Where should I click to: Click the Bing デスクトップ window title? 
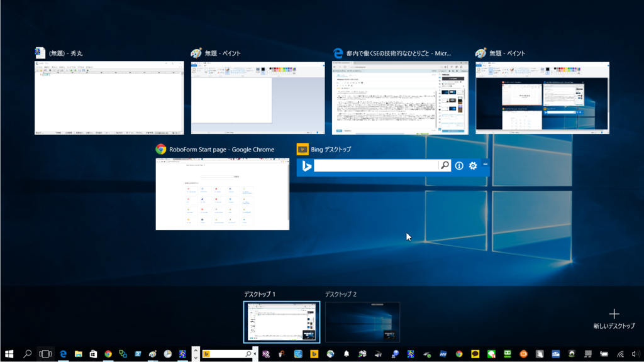coord(331,150)
